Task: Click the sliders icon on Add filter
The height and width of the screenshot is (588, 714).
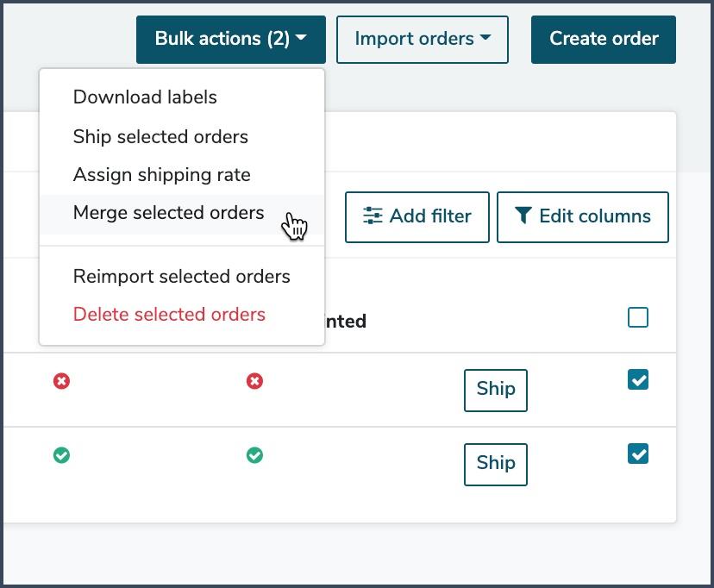Action: click(x=373, y=216)
